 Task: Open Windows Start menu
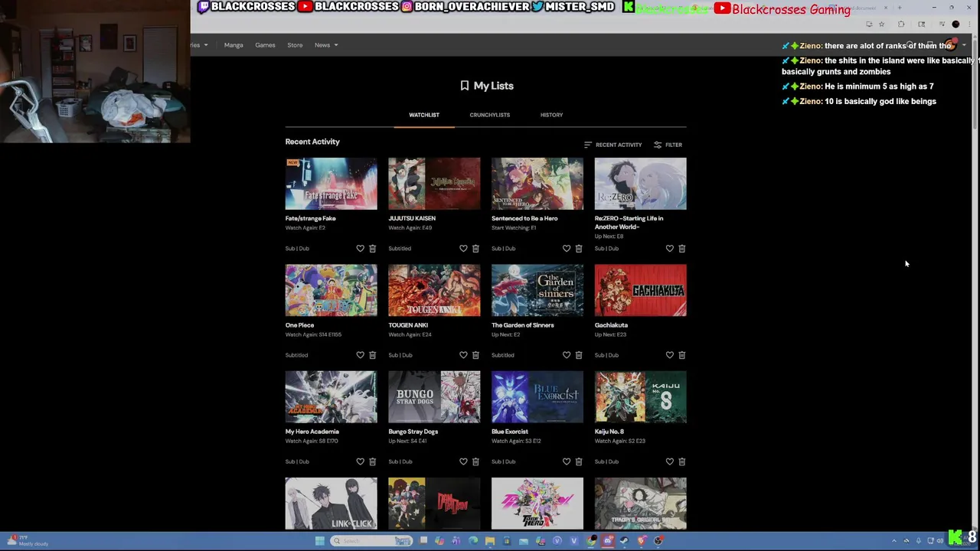pos(320,541)
